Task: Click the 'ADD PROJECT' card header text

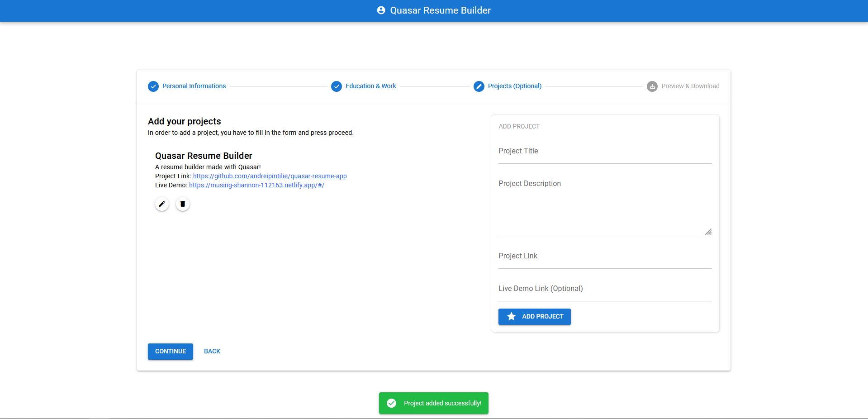Action: click(x=519, y=126)
